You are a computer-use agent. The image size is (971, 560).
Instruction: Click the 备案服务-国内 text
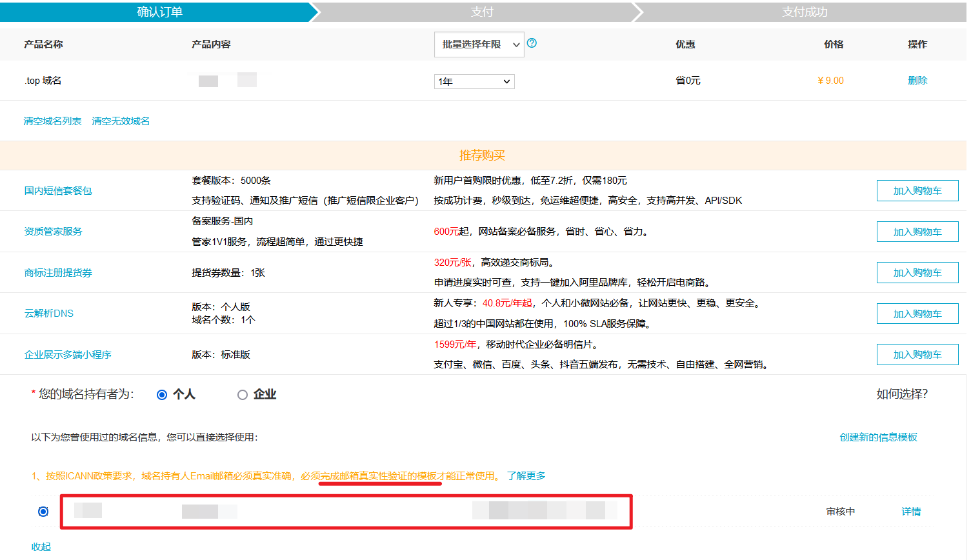(x=222, y=221)
